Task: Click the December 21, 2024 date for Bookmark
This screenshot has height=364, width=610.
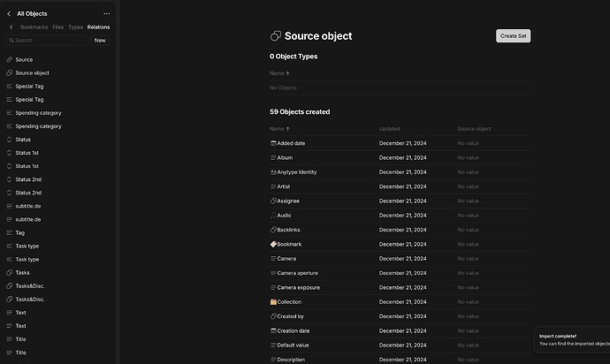Action: [x=402, y=244]
